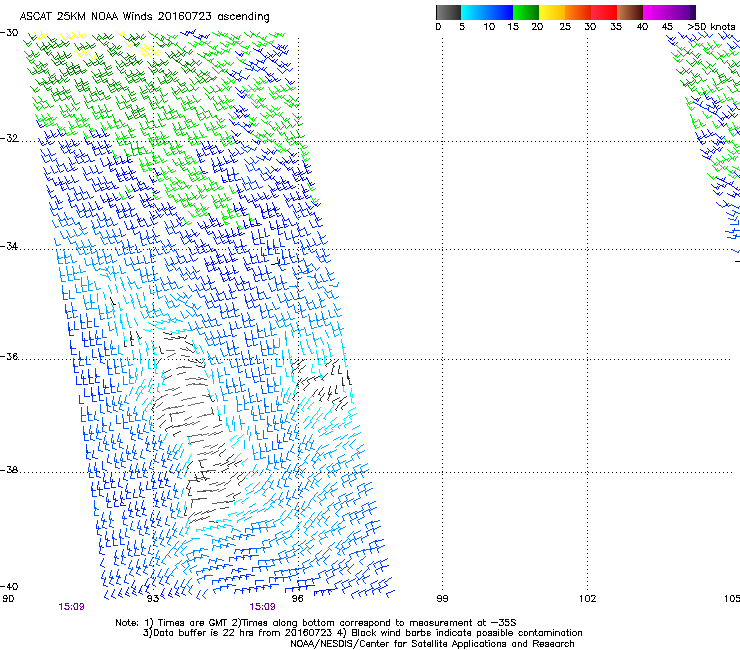Screen dimensions: 740x650
Task: Click the '96' longitude label
Action: [297, 599]
